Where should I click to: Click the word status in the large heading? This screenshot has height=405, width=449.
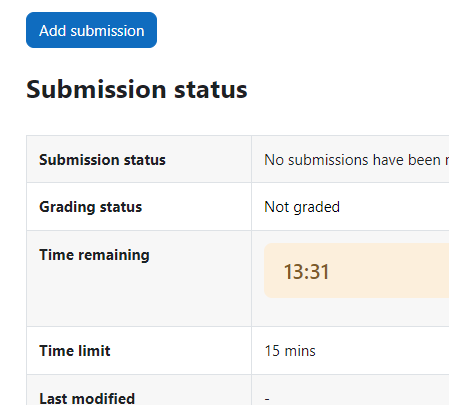[x=211, y=90]
